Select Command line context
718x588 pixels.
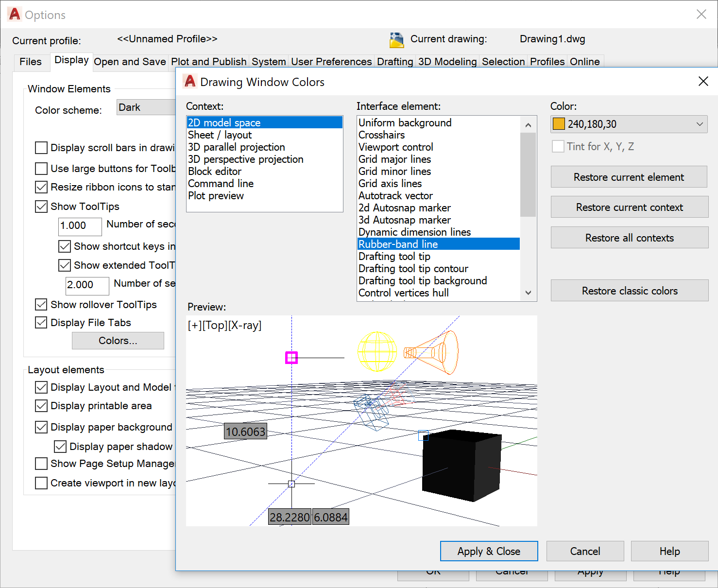coord(265,183)
